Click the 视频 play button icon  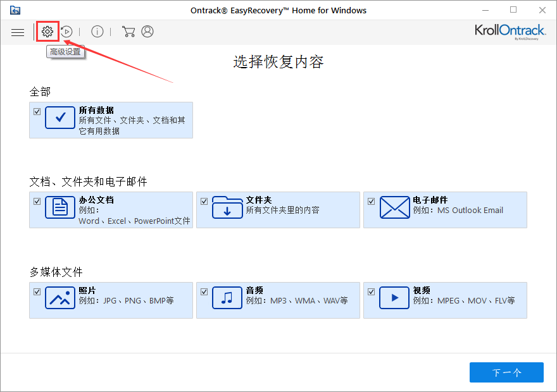pos(394,297)
